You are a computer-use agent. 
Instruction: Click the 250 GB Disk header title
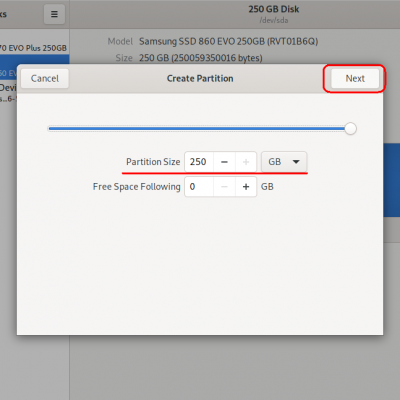(x=274, y=9)
